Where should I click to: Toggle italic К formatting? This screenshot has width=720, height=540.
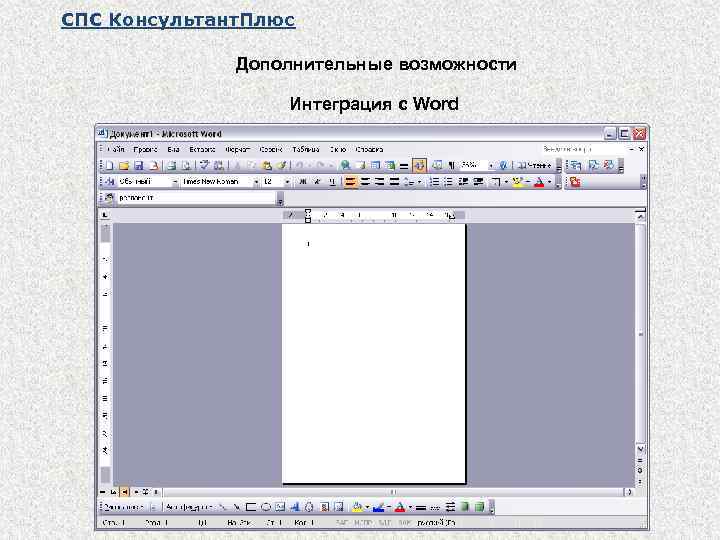317,182
